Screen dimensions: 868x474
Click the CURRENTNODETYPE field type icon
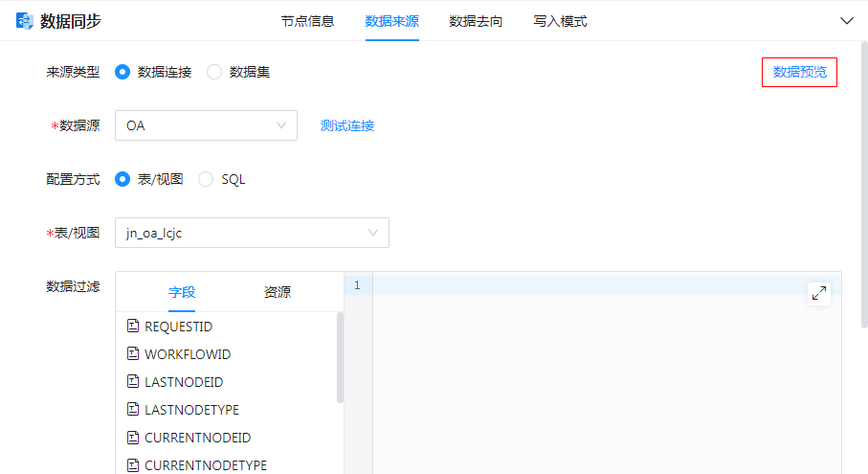coord(133,465)
